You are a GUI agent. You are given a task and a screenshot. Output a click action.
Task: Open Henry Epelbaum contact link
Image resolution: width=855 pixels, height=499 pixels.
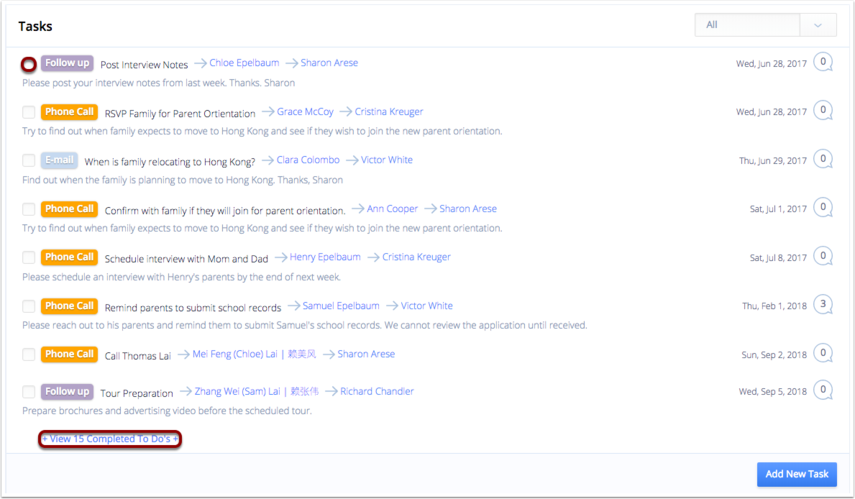click(x=325, y=257)
